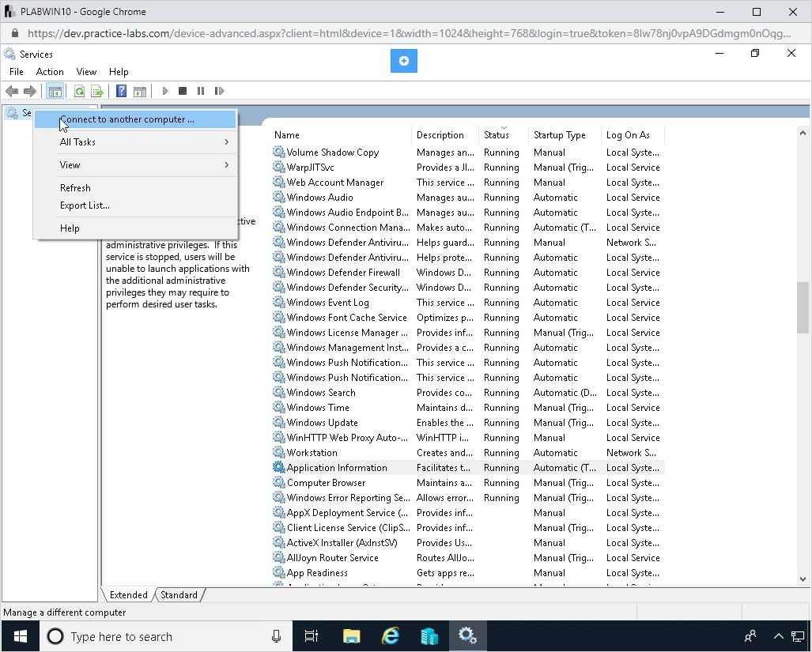Click gear icon beside Volume Shadow Copy
The width and height of the screenshot is (812, 652).
click(278, 152)
